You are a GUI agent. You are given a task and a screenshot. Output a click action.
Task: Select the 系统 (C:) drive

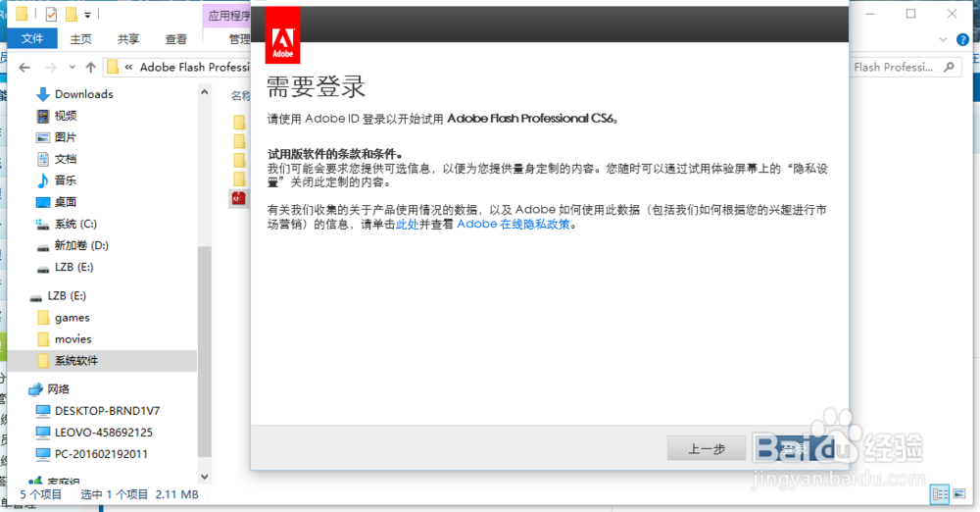(x=75, y=224)
